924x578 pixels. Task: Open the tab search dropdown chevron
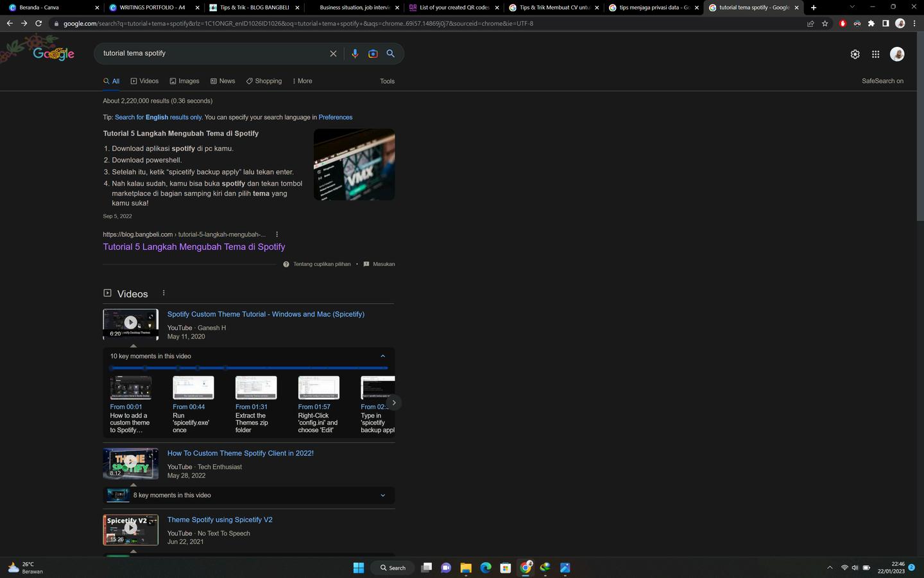coord(851,7)
